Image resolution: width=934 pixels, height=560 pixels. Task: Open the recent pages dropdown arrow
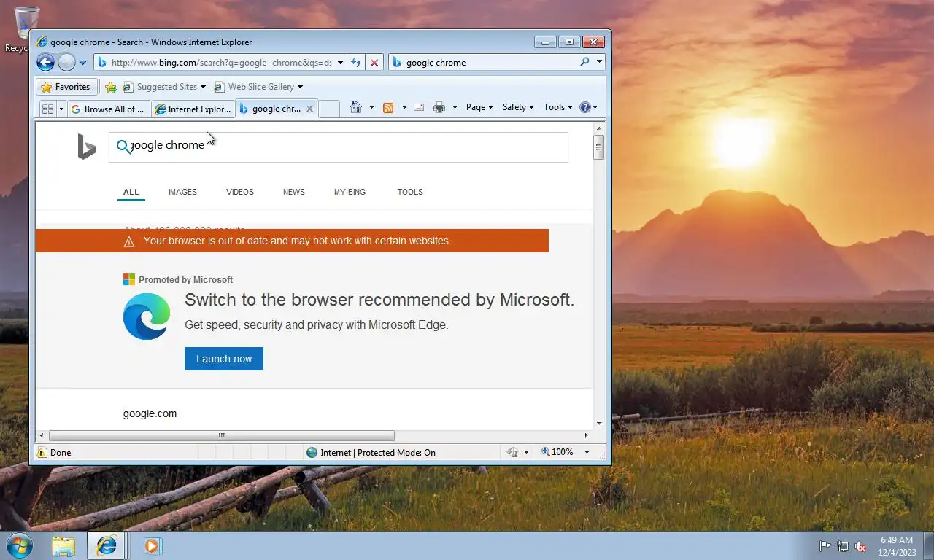(82, 63)
